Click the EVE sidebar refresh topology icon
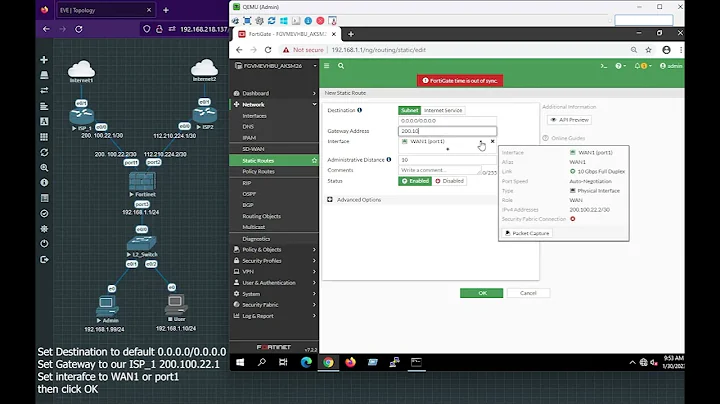 tap(44, 152)
